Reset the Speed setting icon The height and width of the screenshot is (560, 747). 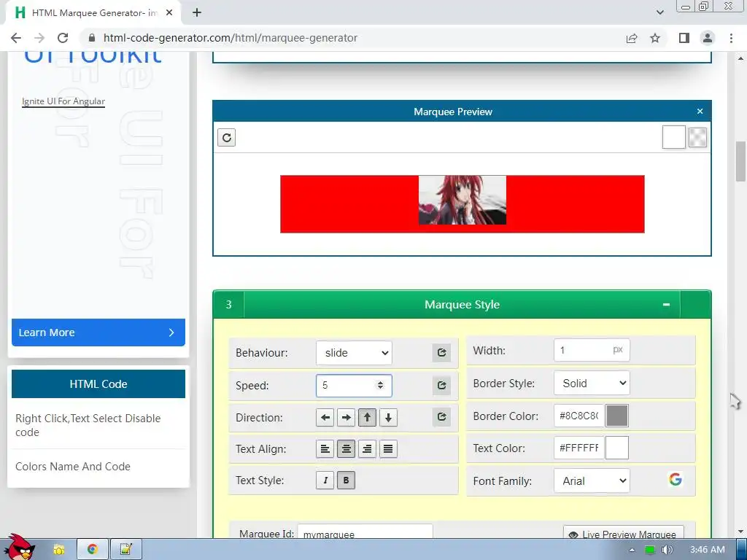point(441,385)
